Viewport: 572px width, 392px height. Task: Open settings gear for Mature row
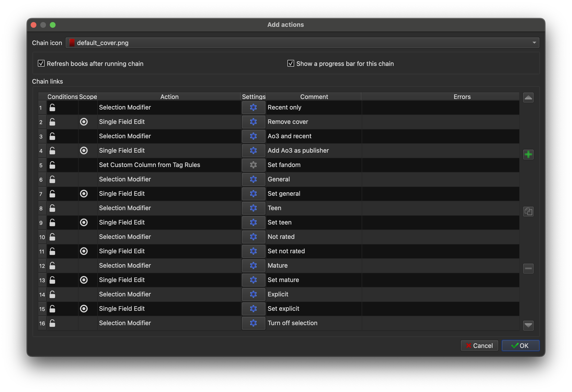(253, 265)
